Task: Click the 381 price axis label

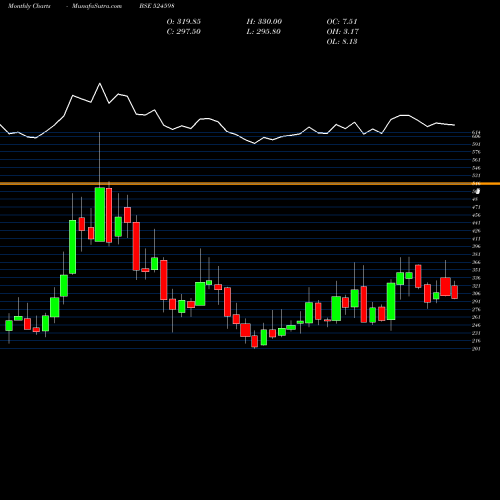Action: pyautogui.click(x=476, y=255)
